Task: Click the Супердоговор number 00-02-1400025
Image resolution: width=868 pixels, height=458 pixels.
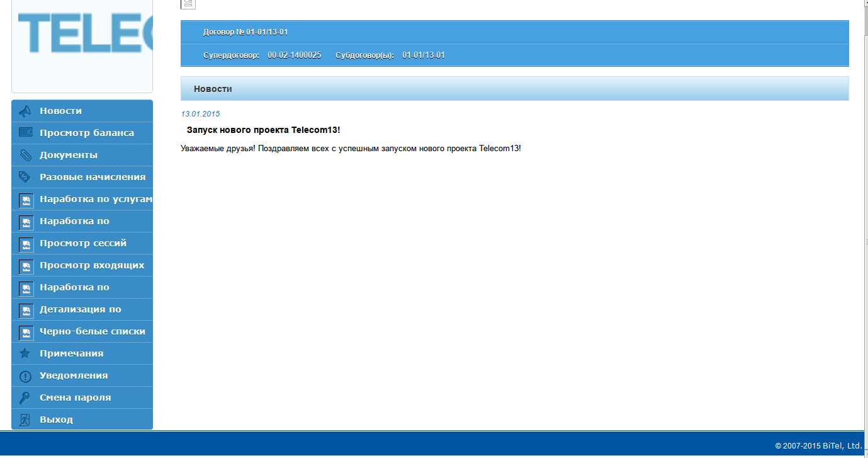Action: pos(294,55)
